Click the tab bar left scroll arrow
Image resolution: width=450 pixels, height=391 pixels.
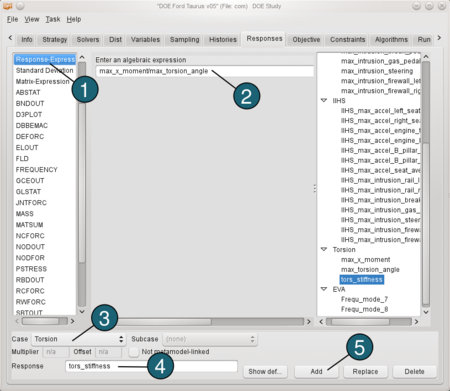coord(10,38)
